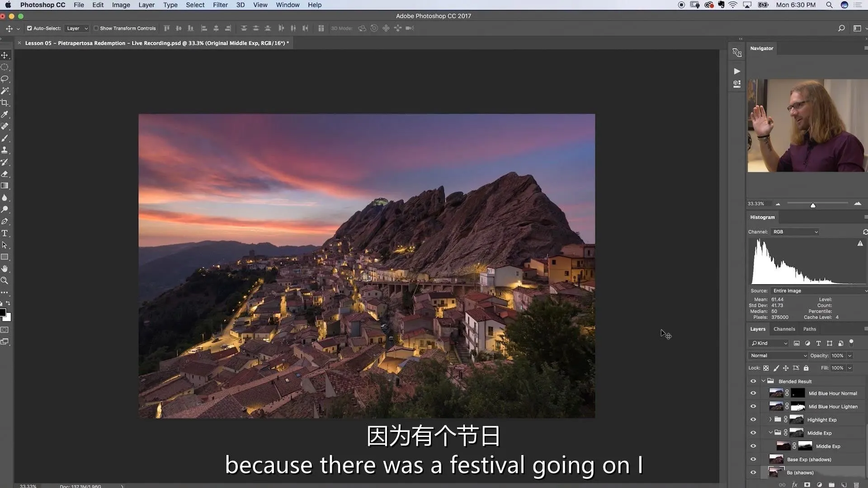Toggle visibility of Base Exp shadows layer
Screen dimensions: 868x488
click(753, 459)
